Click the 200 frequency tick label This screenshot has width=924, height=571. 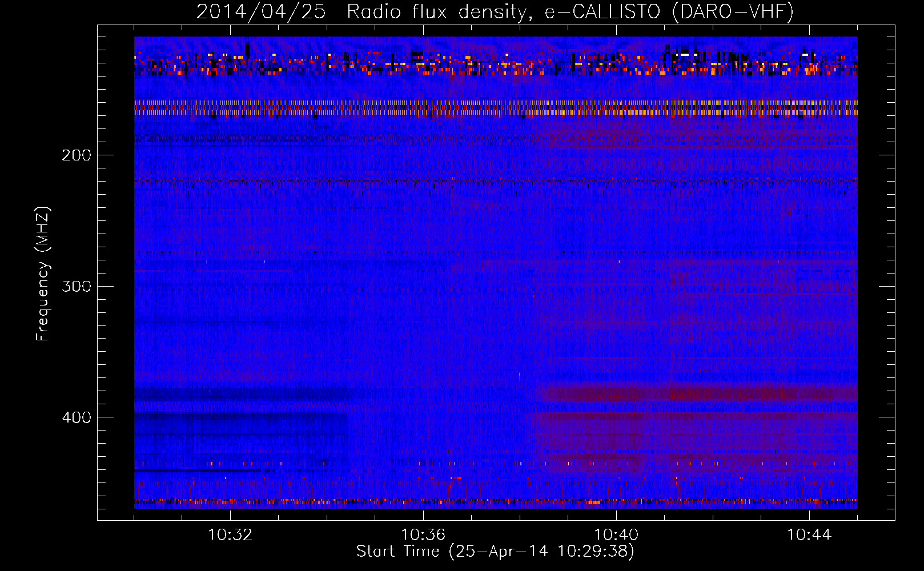point(77,155)
